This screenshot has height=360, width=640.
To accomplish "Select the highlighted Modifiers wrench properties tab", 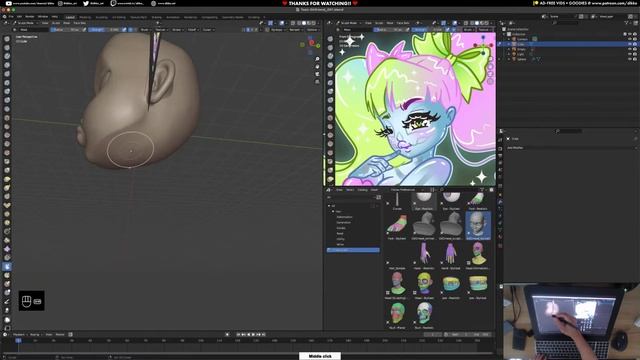I will [500, 202].
